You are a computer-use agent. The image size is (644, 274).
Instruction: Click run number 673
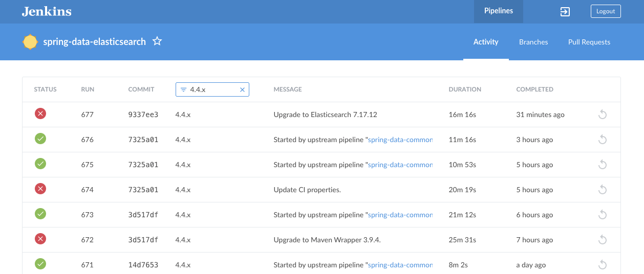click(x=88, y=215)
